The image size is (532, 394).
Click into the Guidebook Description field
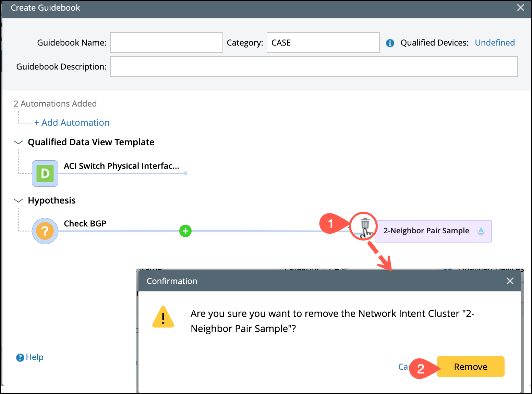tap(314, 66)
